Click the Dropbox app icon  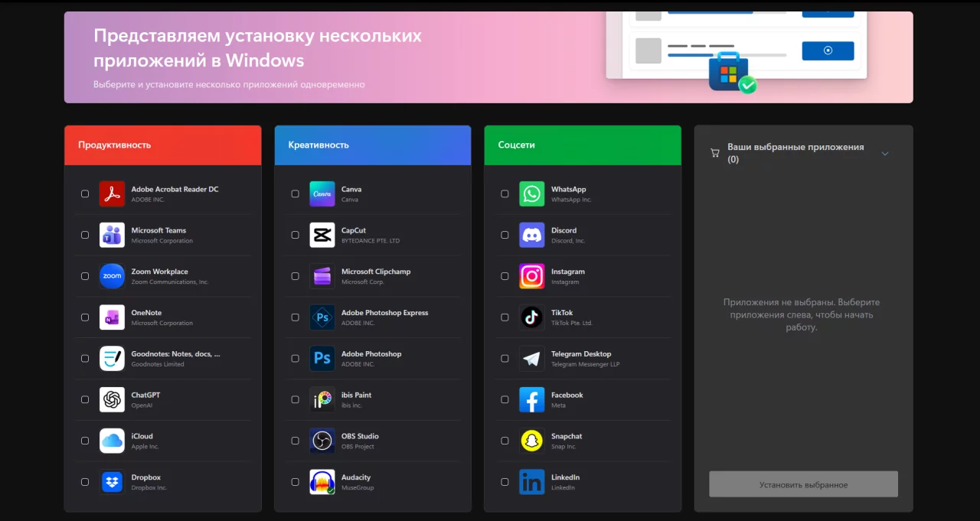click(112, 482)
